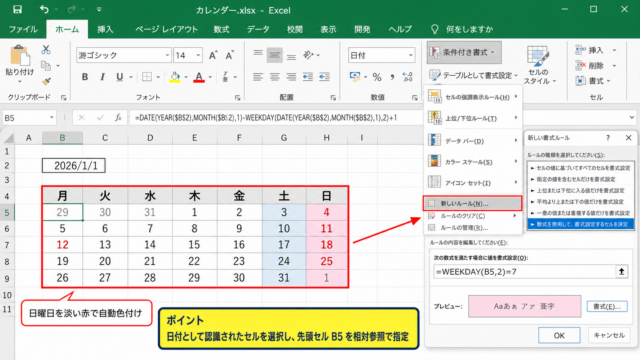Open the ファイル tab
This screenshot has height=360, width=640.
pos(23,29)
